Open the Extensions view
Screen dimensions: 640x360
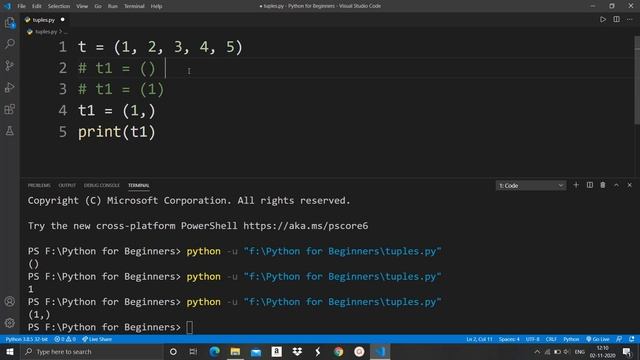pyautogui.click(x=10, y=109)
